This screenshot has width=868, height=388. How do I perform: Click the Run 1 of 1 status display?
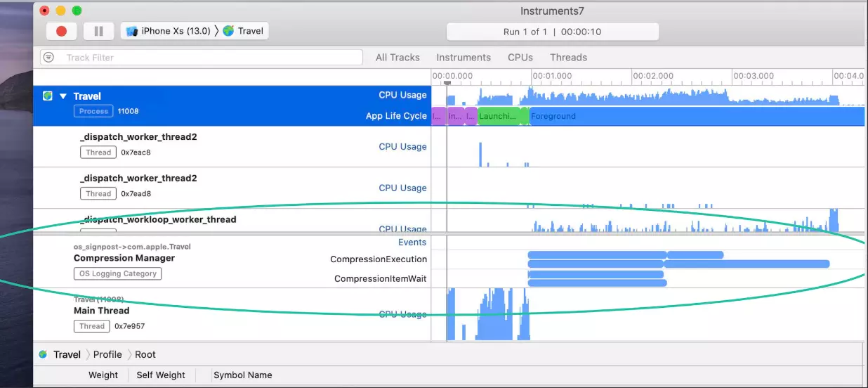(553, 32)
